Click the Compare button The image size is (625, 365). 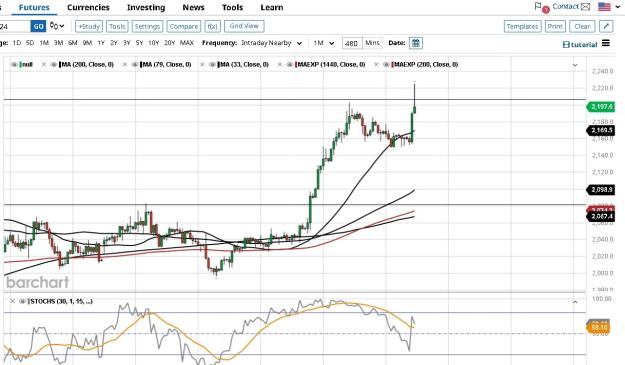[x=184, y=26]
